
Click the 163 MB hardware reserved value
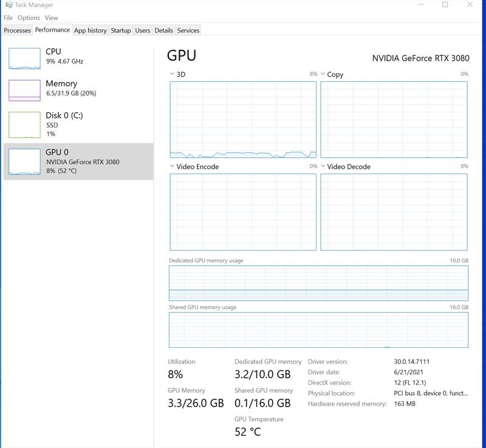point(405,404)
